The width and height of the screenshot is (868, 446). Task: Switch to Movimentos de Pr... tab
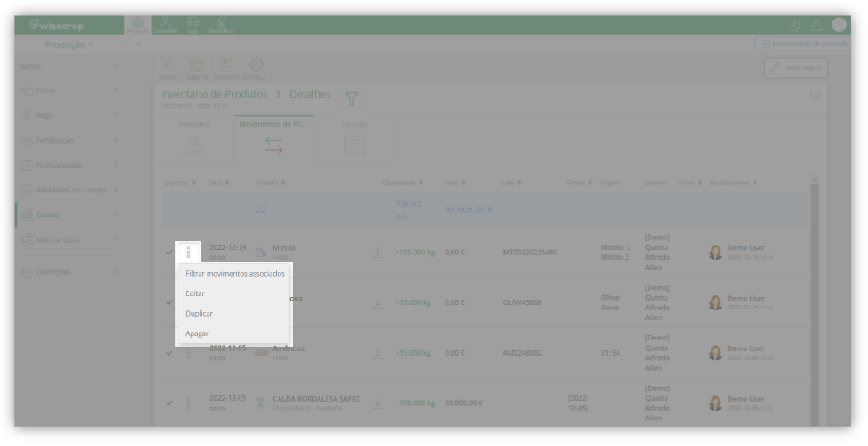pos(273,139)
